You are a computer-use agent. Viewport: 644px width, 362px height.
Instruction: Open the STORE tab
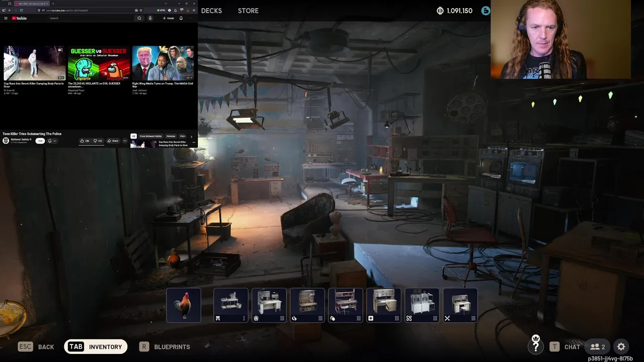248,11
